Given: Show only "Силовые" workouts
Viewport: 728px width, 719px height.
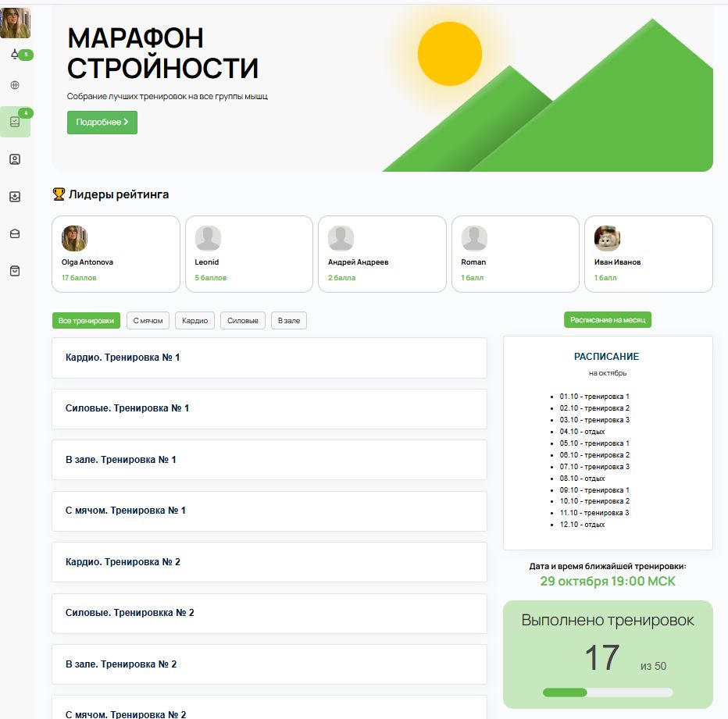Looking at the screenshot, I should (x=243, y=321).
